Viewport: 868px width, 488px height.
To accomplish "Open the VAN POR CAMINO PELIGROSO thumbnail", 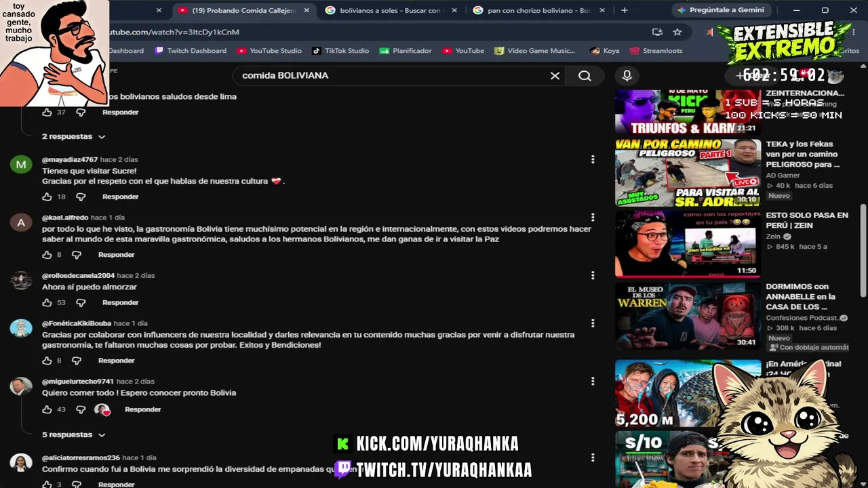I will pyautogui.click(x=688, y=172).
